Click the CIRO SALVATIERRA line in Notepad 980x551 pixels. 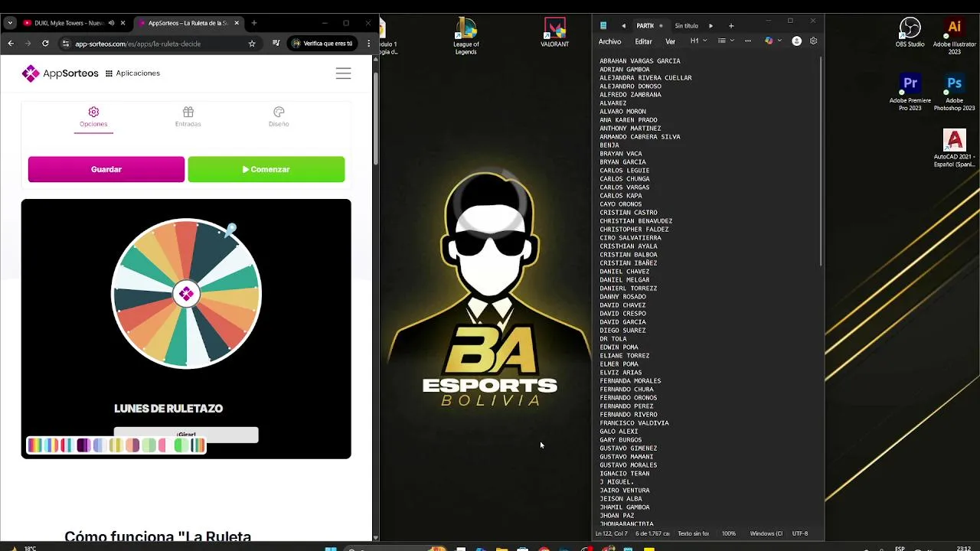[x=630, y=238]
